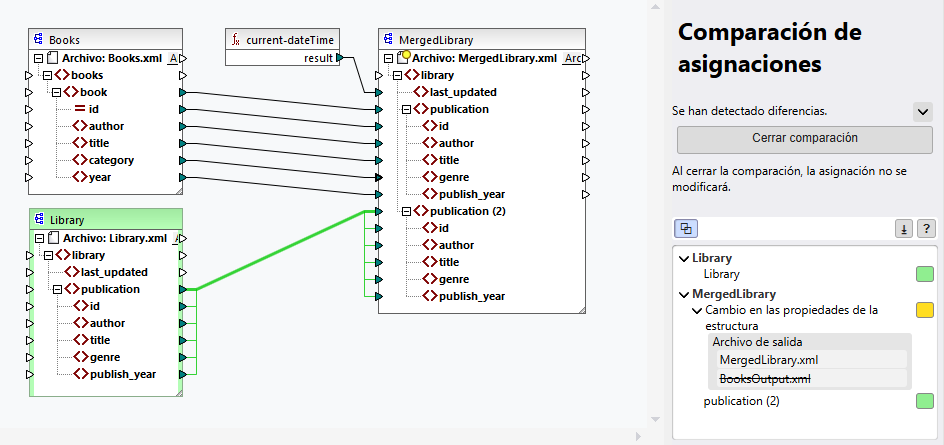Select the publish_year node in Library component
The image size is (944, 445).
click(x=123, y=374)
